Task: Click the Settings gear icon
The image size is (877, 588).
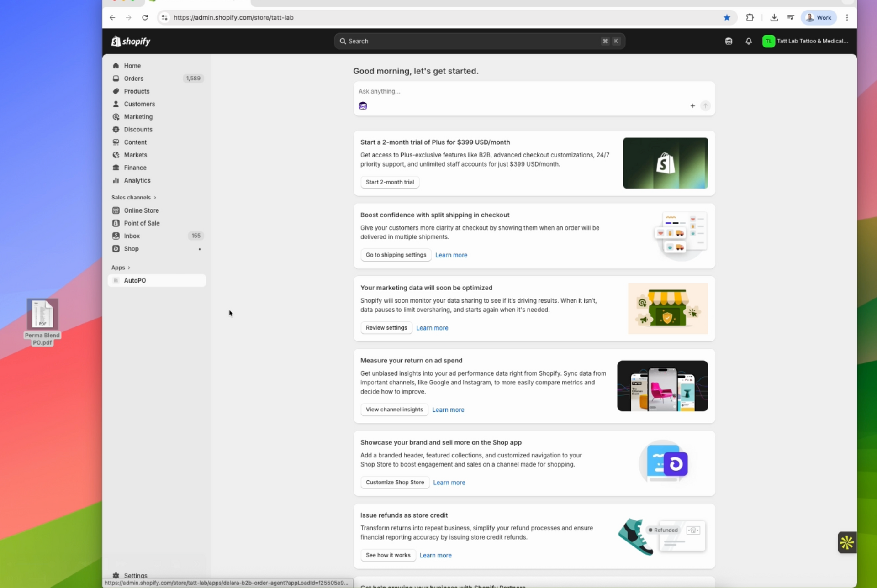Action: tap(116, 576)
